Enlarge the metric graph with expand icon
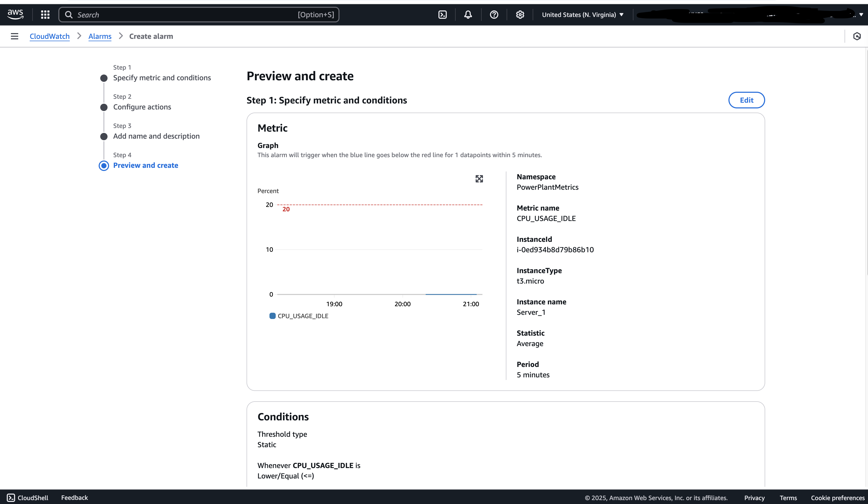Image resolution: width=868 pixels, height=504 pixels. tap(479, 179)
